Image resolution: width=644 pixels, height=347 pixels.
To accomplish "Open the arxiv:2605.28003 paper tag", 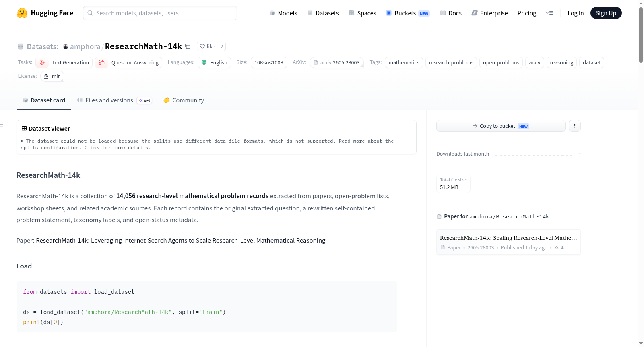I will pos(336,62).
